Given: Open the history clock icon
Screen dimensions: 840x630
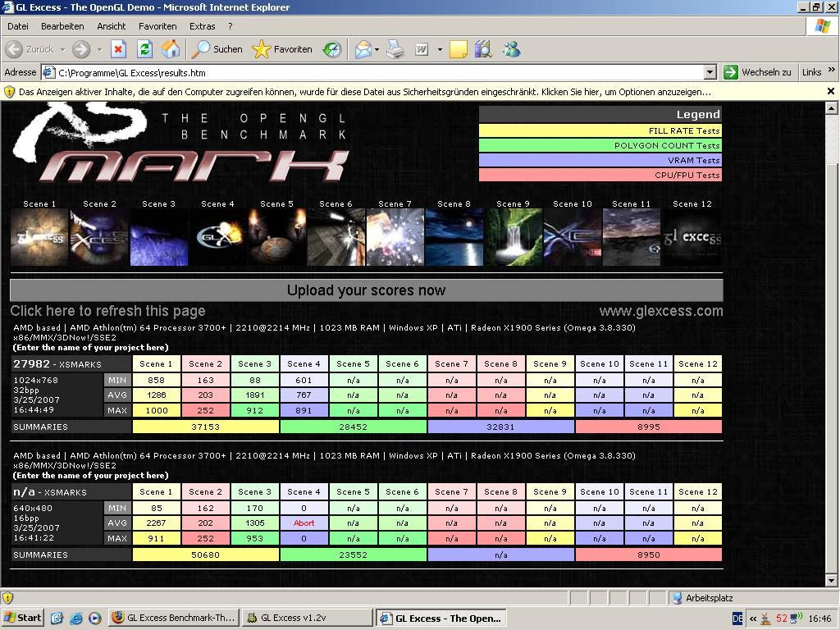Looking at the screenshot, I should tap(332, 49).
